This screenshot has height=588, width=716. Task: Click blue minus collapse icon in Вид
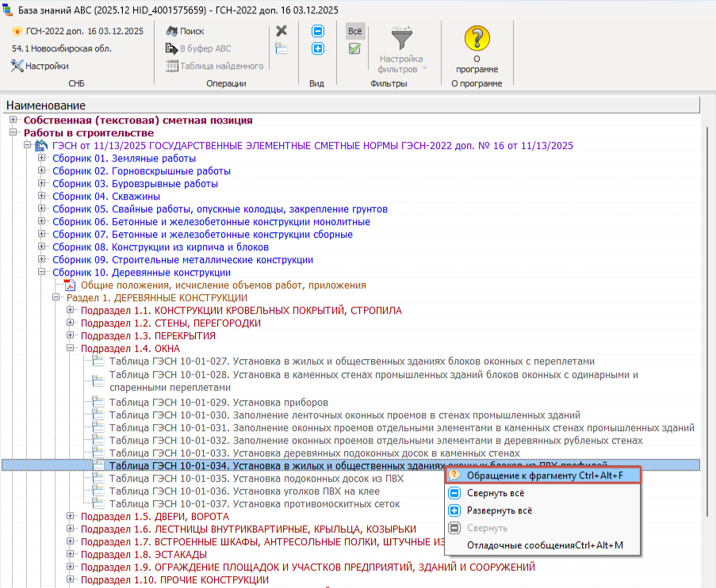(318, 31)
